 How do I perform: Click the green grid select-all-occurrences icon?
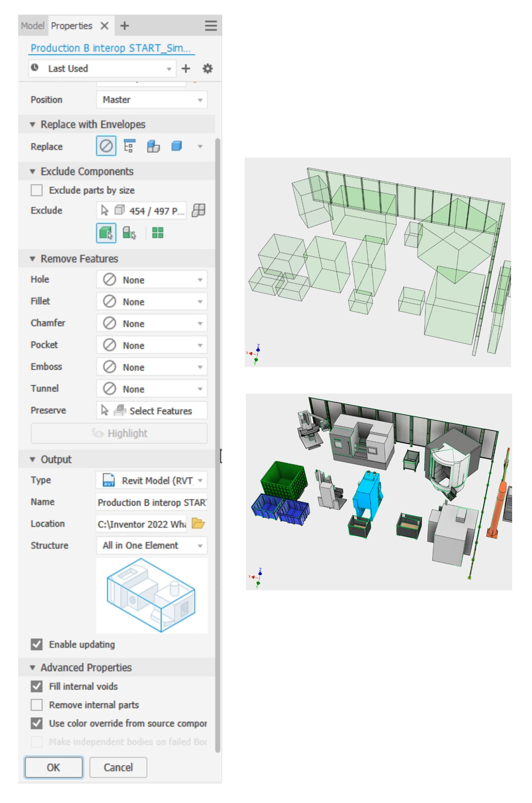(158, 233)
